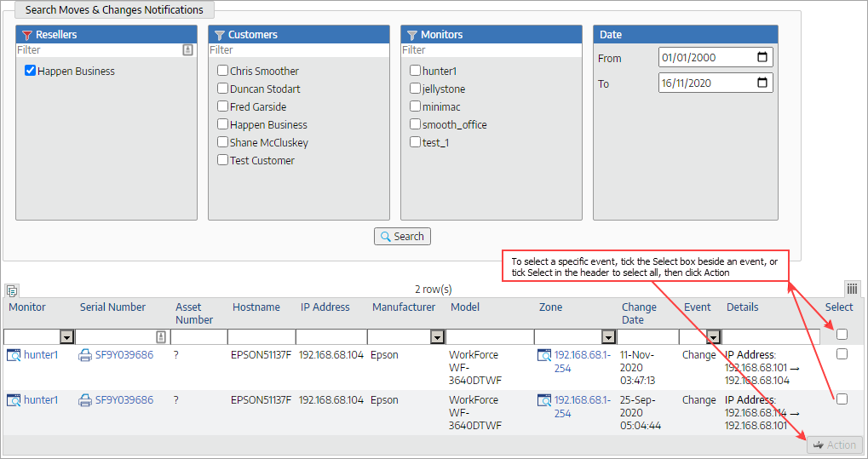Select the 25-Sep-2020 event checkbox
This screenshot has height=459, width=868.
pos(842,399)
